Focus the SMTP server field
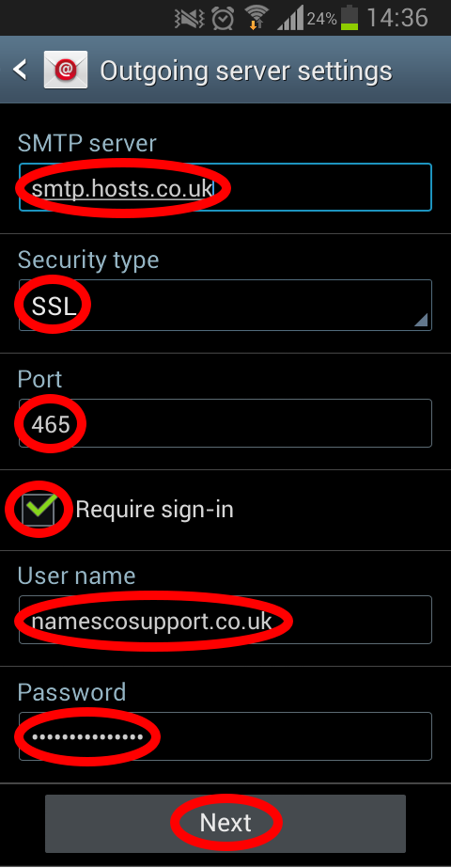This screenshot has width=451, height=868. (x=225, y=187)
